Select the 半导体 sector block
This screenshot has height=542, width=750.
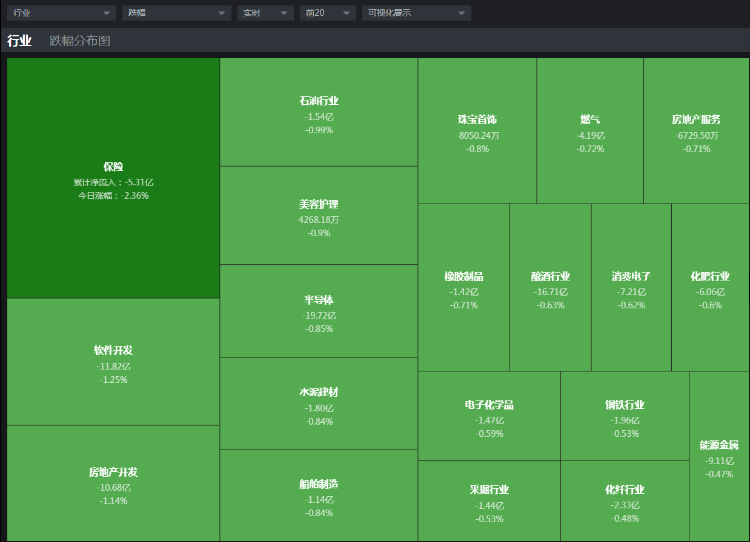click(x=319, y=311)
